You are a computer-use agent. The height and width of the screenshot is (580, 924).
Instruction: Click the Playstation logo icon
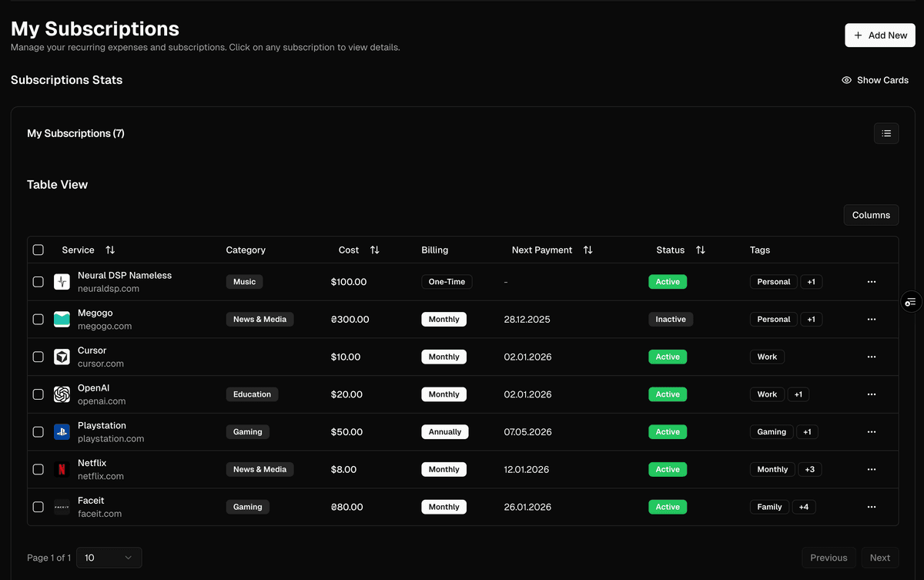click(x=62, y=432)
